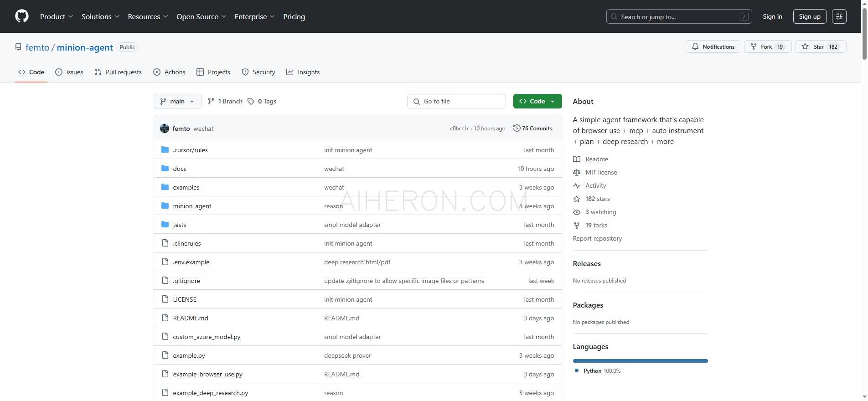Click the file icon for .gitignore

coord(165,280)
